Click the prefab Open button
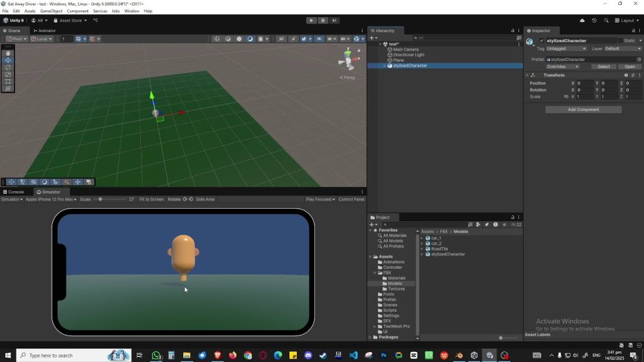Image resolution: width=644 pixels, height=362 pixels. [630, 67]
